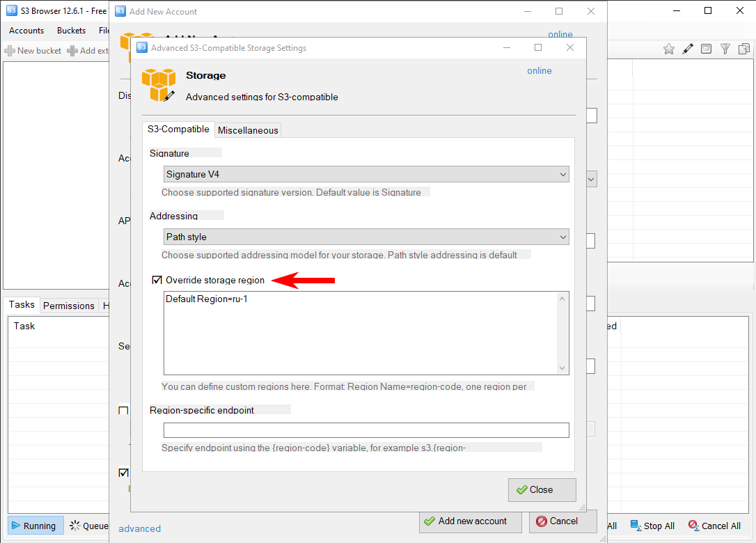Open the dropdown arrow in Add New Account dialog
The image size is (756, 543).
592,180
